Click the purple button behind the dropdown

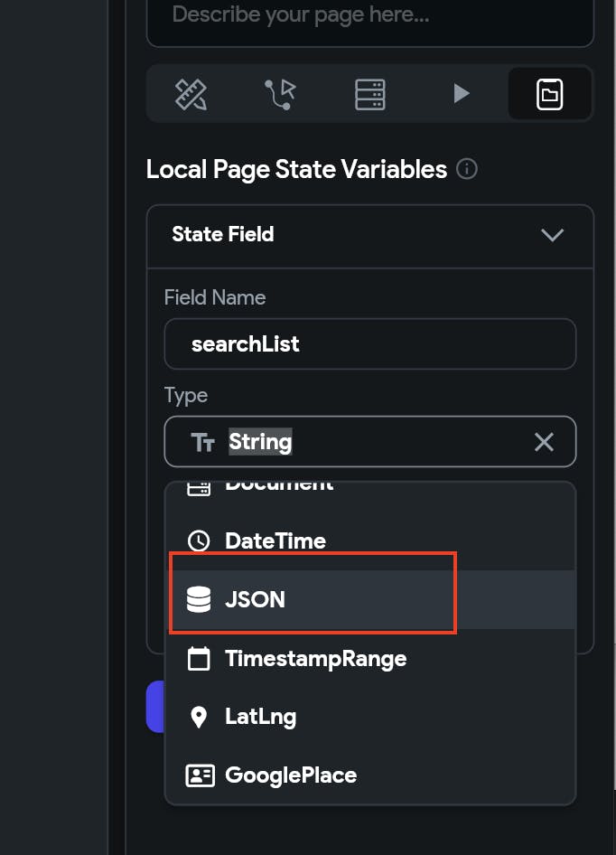154,707
